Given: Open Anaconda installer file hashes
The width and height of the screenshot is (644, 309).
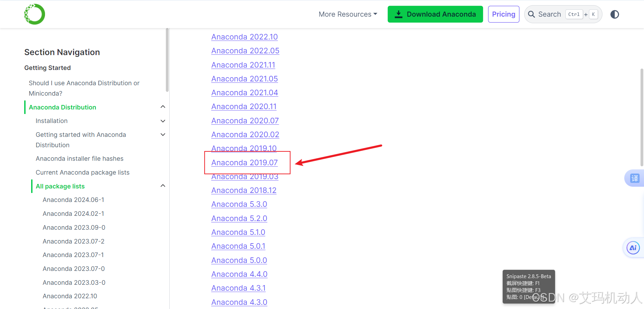Looking at the screenshot, I should click(x=80, y=159).
